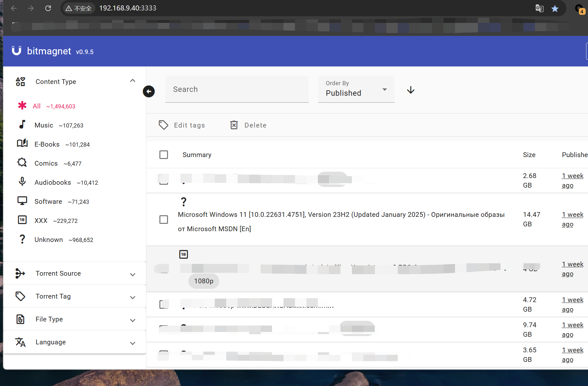This screenshot has width=588, height=386.
Task: Check the box for the 4.72 GB torrent
Action: pyautogui.click(x=164, y=304)
